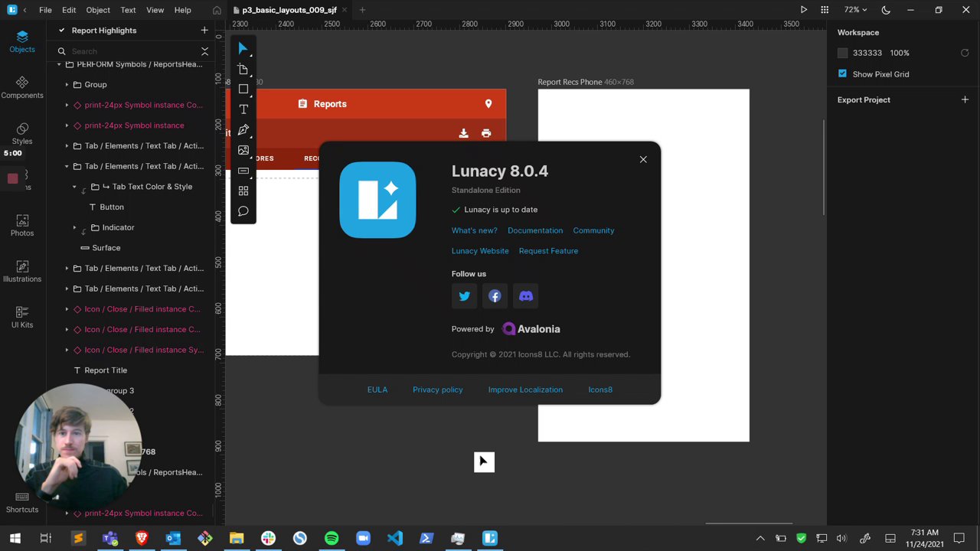Click the layer Search field

pyautogui.click(x=126, y=51)
